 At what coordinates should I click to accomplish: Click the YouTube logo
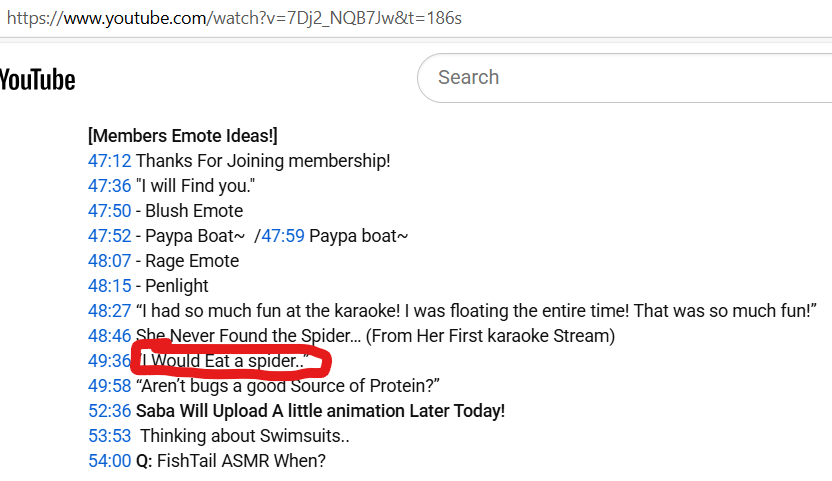coord(38,80)
